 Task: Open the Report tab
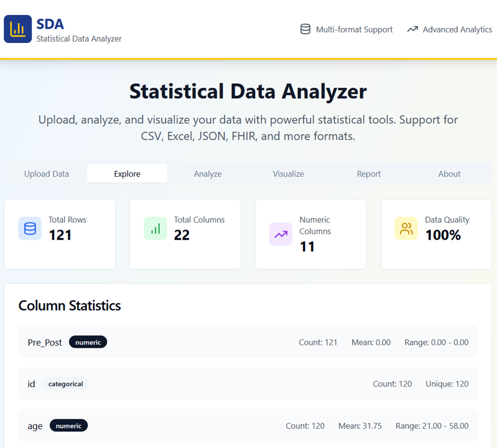pos(369,174)
